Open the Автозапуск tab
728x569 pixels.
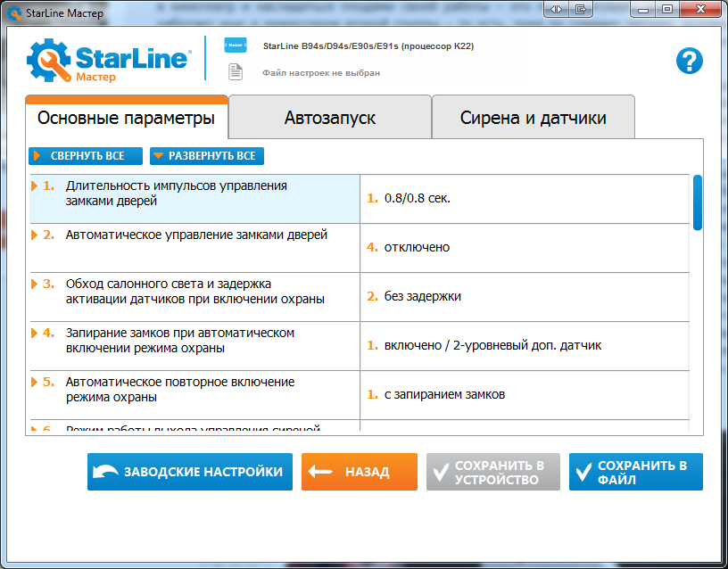[329, 118]
